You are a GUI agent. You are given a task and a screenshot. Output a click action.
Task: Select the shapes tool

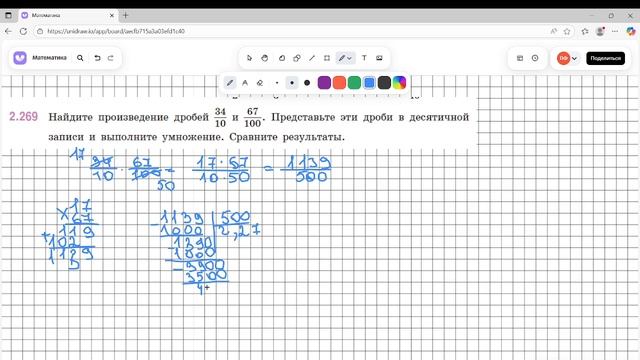point(297,58)
